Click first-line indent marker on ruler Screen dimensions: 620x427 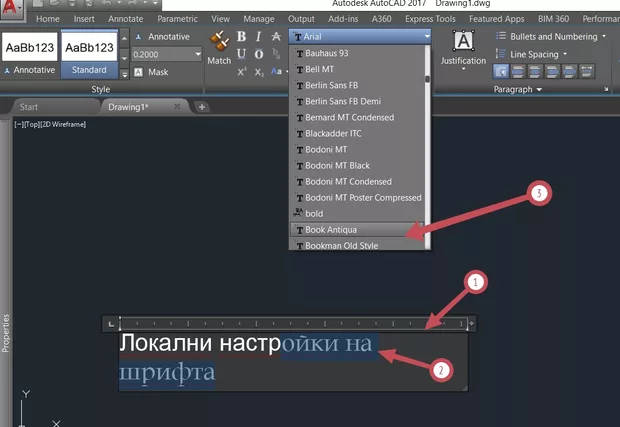click(x=120, y=319)
